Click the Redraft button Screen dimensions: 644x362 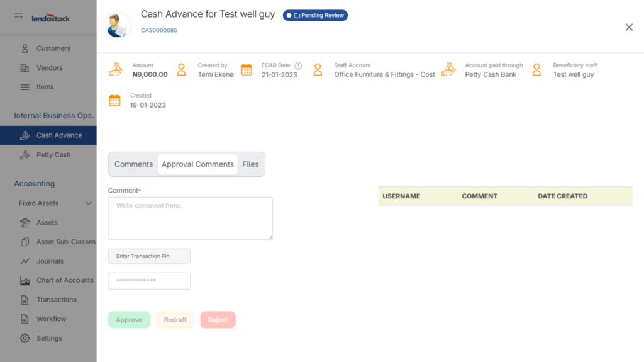tap(175, 320)
